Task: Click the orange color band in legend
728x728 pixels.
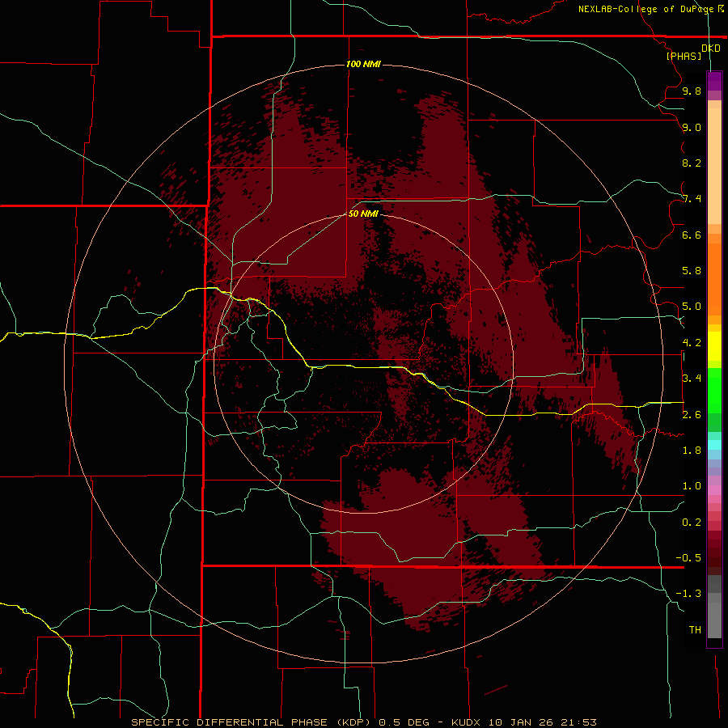Action: 714,279
